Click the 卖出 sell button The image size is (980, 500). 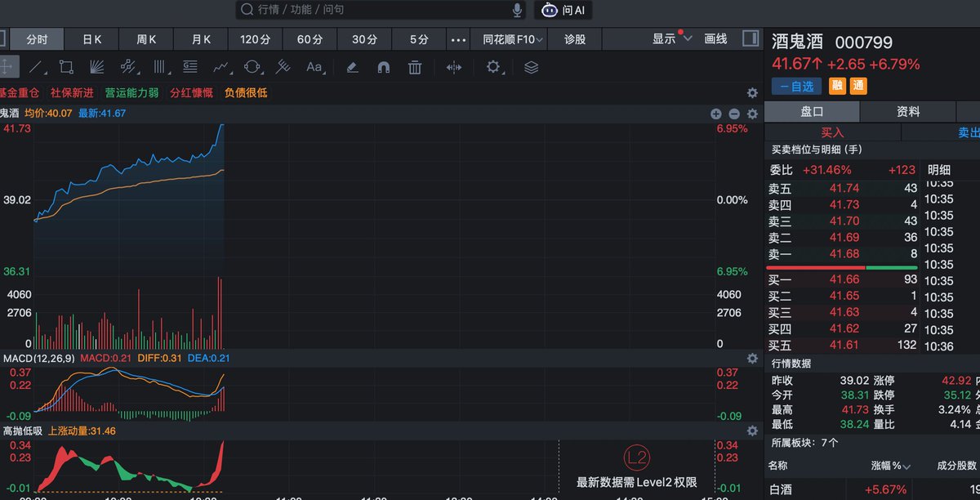(969, 132)
